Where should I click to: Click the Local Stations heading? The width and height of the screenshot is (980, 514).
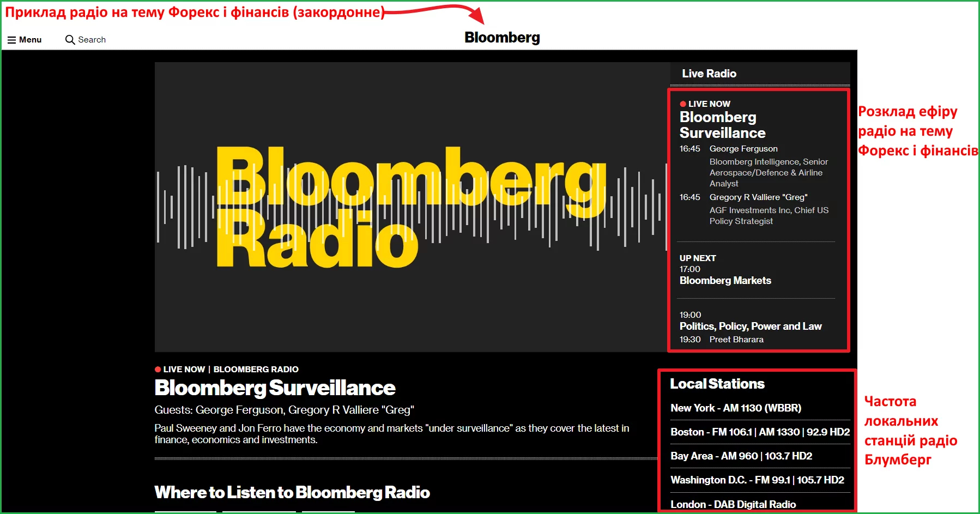click(717, 384)
